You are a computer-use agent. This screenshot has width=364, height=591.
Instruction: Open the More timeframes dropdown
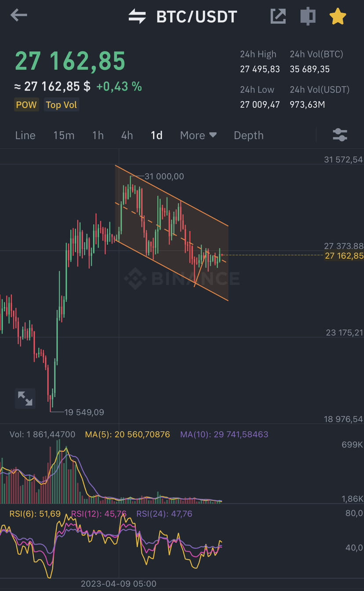pyautogui.click(x=198, y=135)
